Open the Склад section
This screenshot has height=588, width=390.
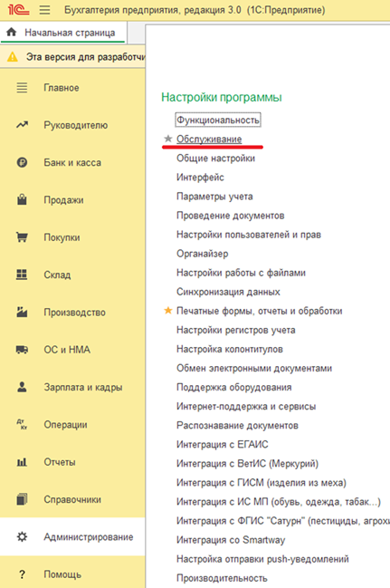[x=72, y=275]
